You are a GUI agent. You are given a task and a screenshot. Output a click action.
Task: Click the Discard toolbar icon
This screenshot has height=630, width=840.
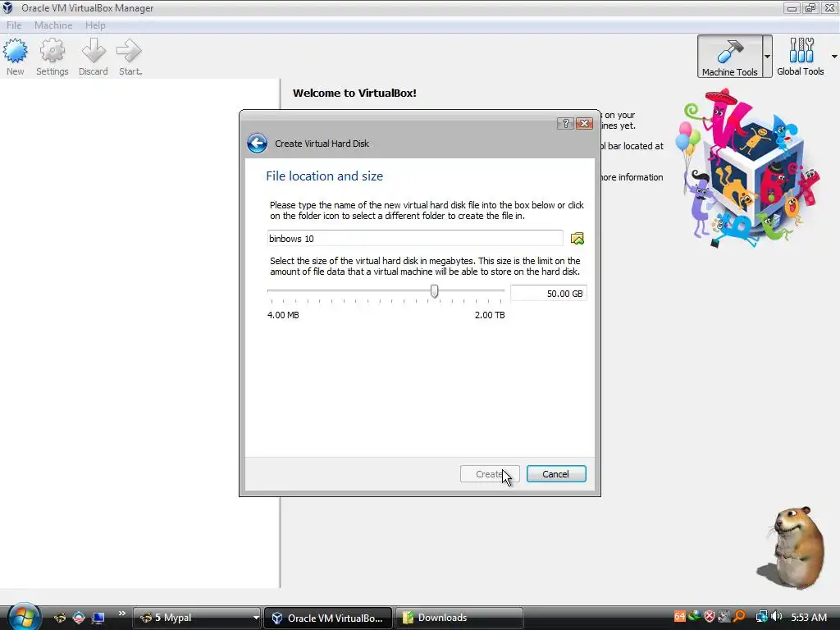click(94, 57)
